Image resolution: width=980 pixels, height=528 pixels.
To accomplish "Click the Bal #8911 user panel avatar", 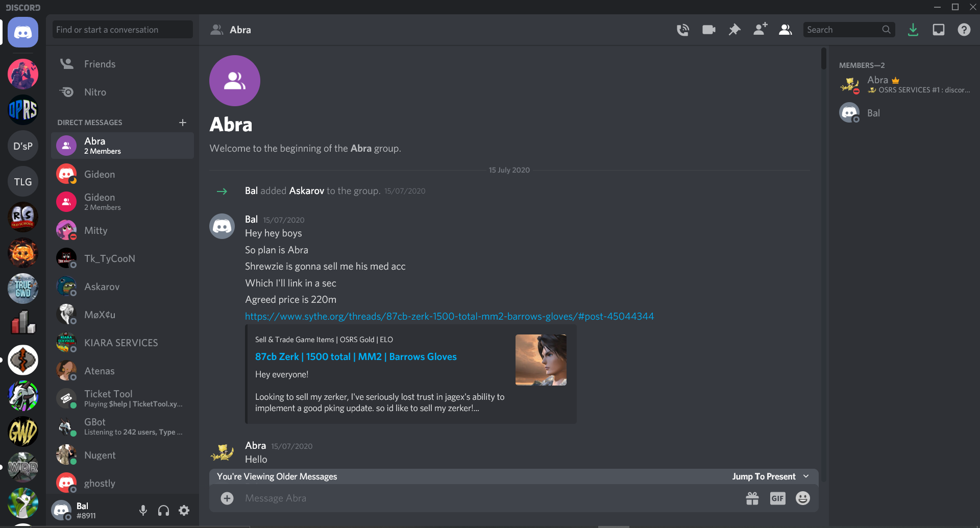I will (x=62, y=510).
